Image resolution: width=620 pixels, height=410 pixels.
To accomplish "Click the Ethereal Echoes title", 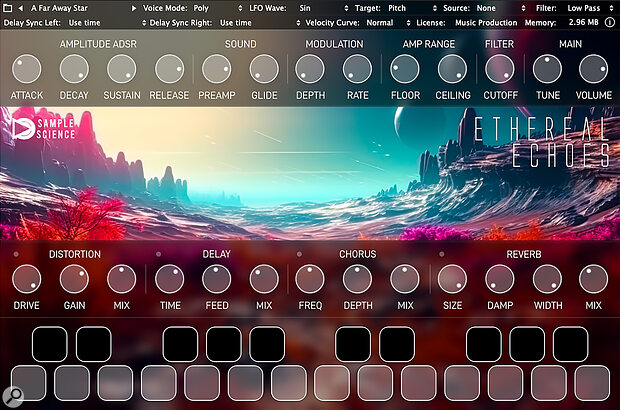I will point(542,142).
